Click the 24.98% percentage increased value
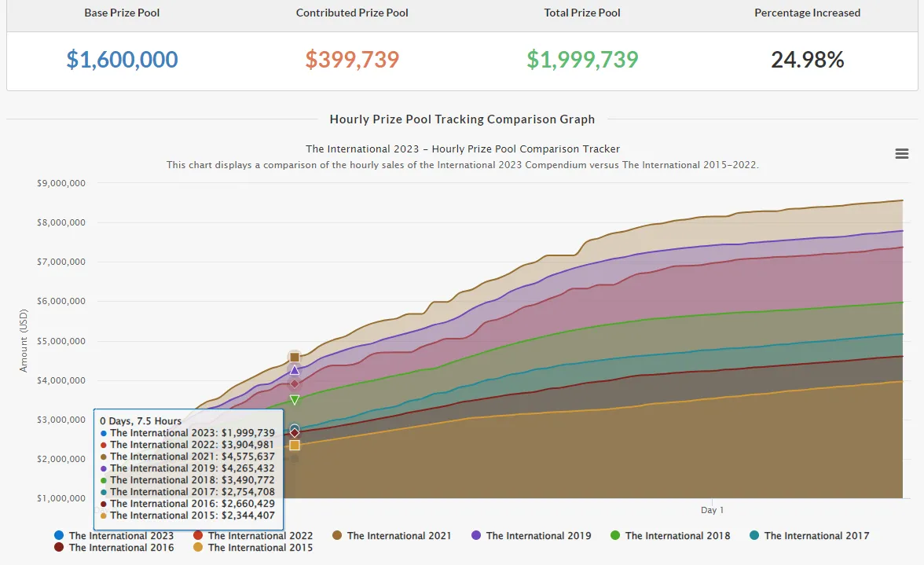The image size is (924, 565). (x=808, y=60)
